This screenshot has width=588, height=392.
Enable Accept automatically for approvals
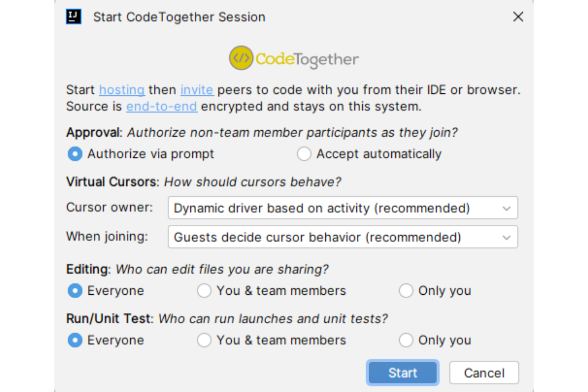point(304,154)
